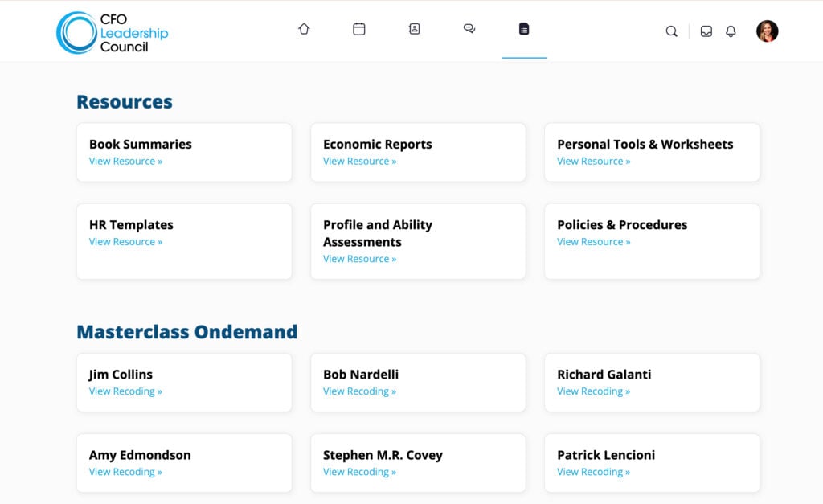Click View Resource under Personal Tools & Worksheets
Viewport: 823px width, 504px height.
coord(594,162)
